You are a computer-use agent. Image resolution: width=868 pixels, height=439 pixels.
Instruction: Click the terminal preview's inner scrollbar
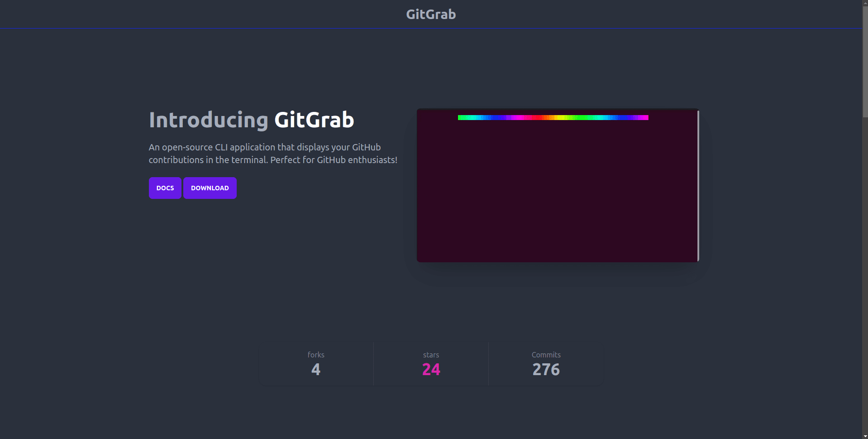pyautogui.click(x=698, y=186)
